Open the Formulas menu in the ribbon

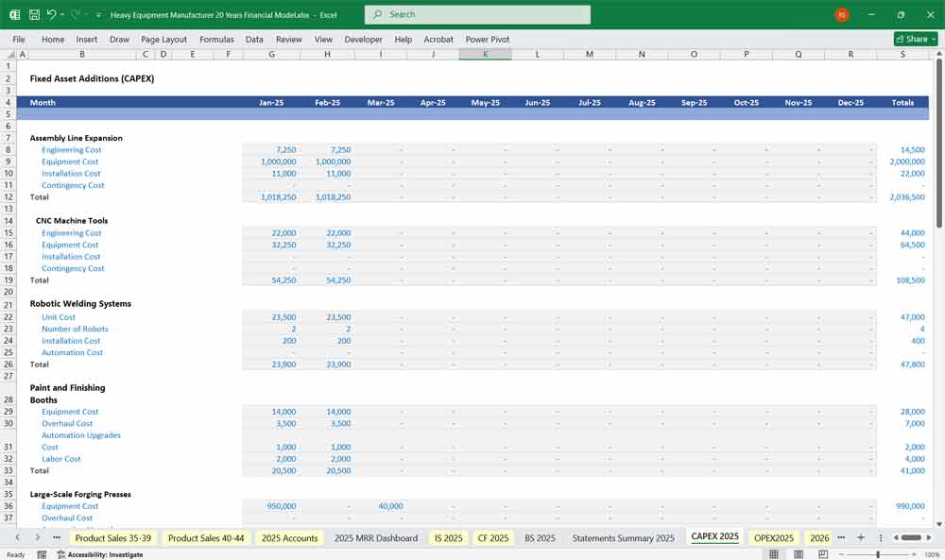click(x=216, y=40)
